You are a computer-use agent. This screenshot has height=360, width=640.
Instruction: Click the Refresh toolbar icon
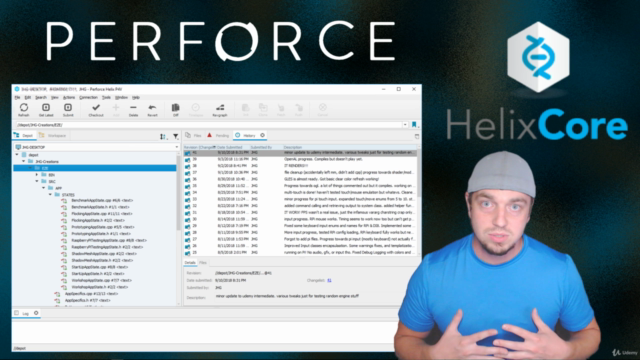point(24,108)
